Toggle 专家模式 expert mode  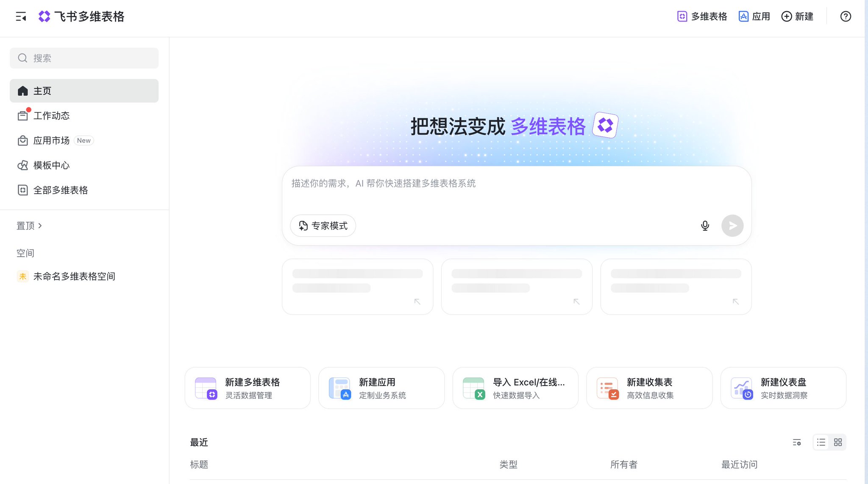[x=323, y=226]
